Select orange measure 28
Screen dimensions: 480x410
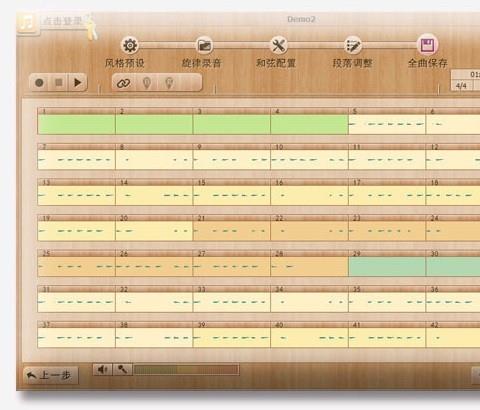[309, 267]
